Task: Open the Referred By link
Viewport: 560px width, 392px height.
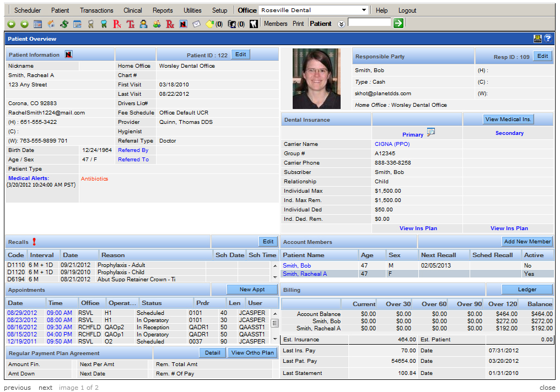Action: (x=133, y=150)
